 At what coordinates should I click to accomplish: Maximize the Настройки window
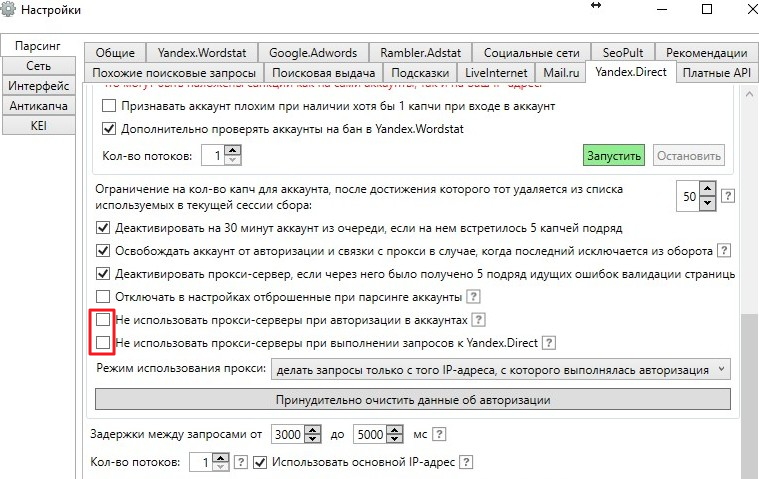click(x=707, y=9)
